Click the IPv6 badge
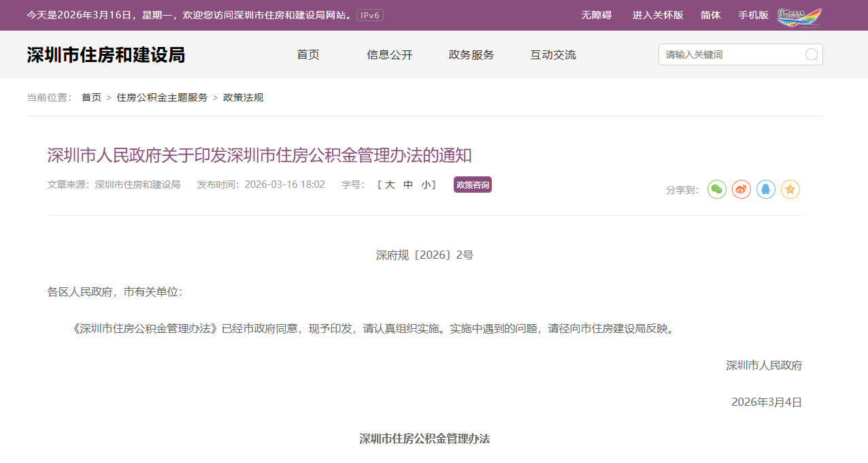Screen dimensions: 868x463 [x=370, y=15]
